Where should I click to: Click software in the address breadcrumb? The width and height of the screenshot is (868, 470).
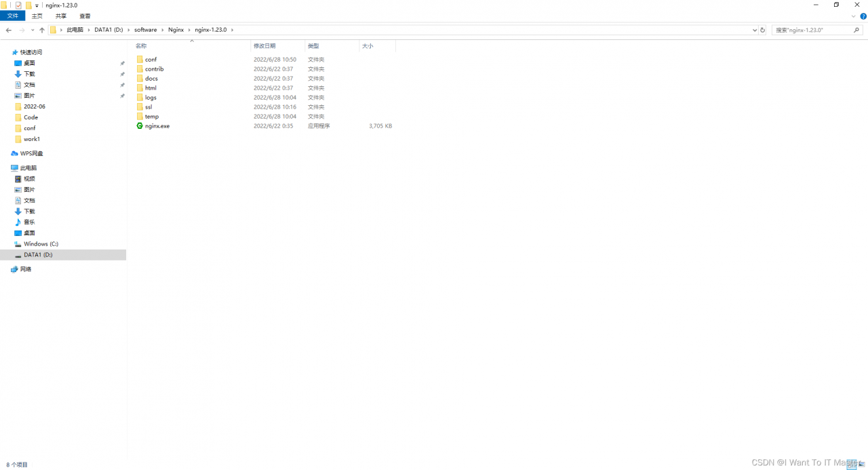pos(145,30)
